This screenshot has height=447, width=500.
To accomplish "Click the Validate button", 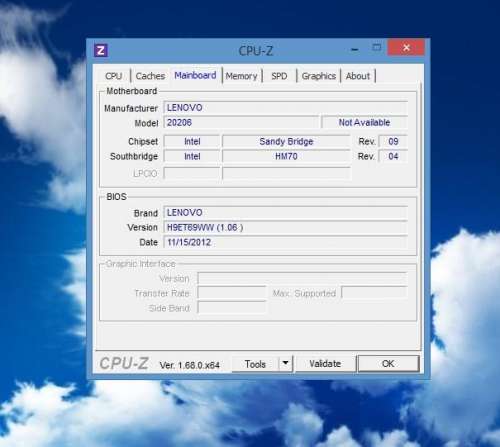I will click(325, 363).
